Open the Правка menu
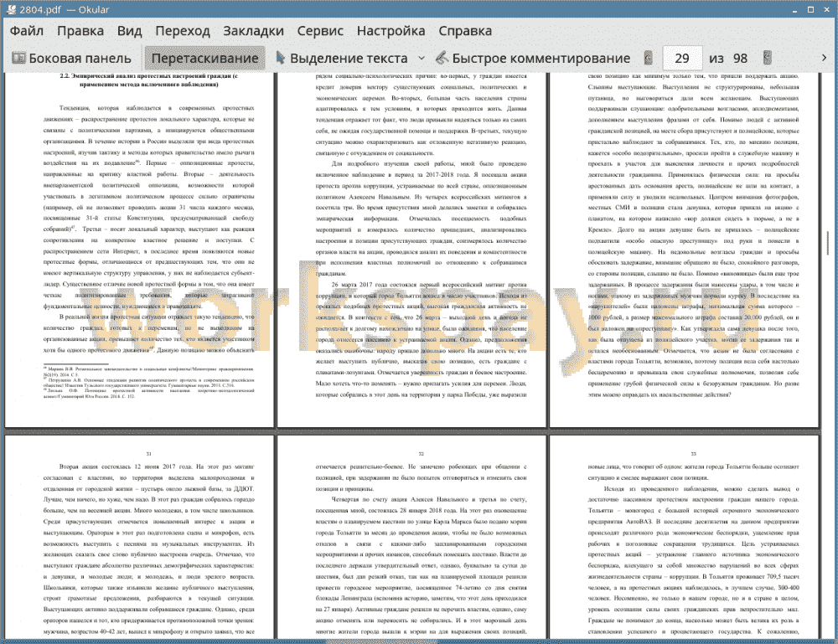838x644 pixels. pyautogui.click(x=80, y=31)
